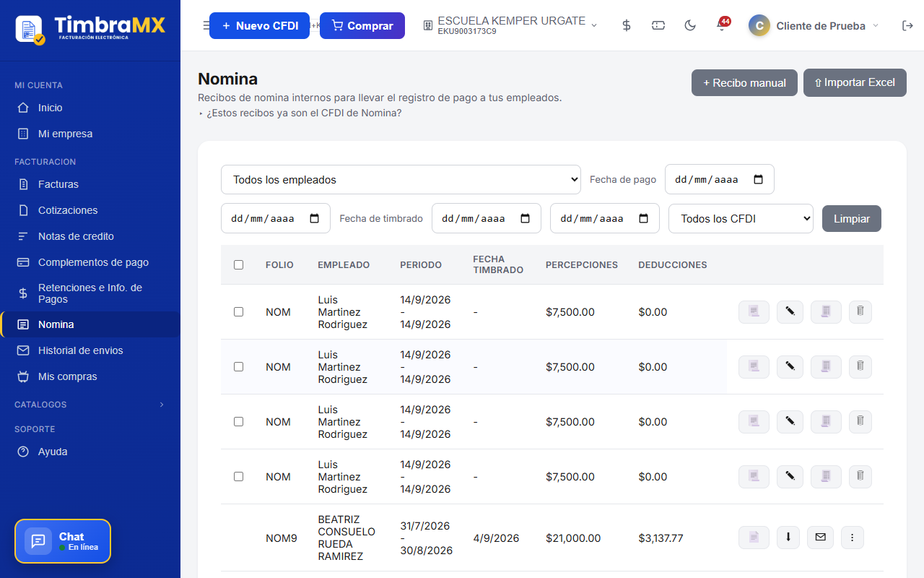Screen dimensions: 924x578
Task: Click the Nuevo CFDI button
Action: pos(259,25)
